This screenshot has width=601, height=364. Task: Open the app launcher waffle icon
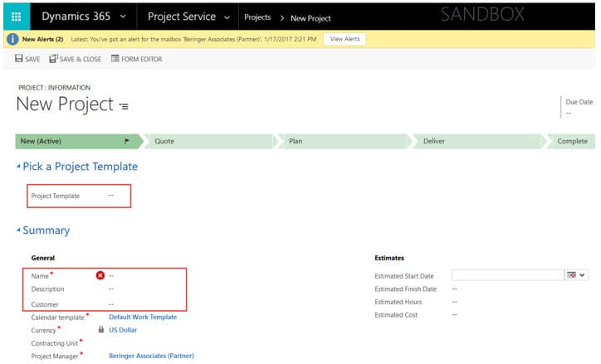[16, 17]
